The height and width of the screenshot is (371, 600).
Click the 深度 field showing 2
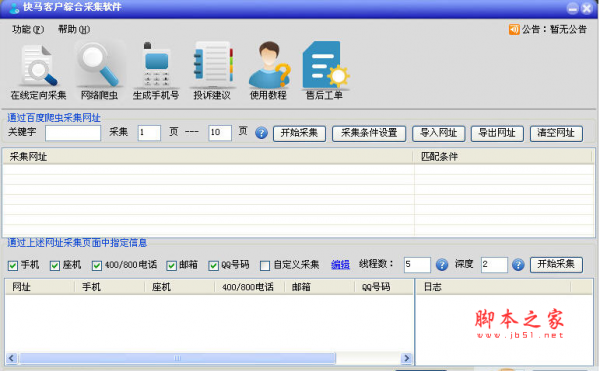point(494,264)
